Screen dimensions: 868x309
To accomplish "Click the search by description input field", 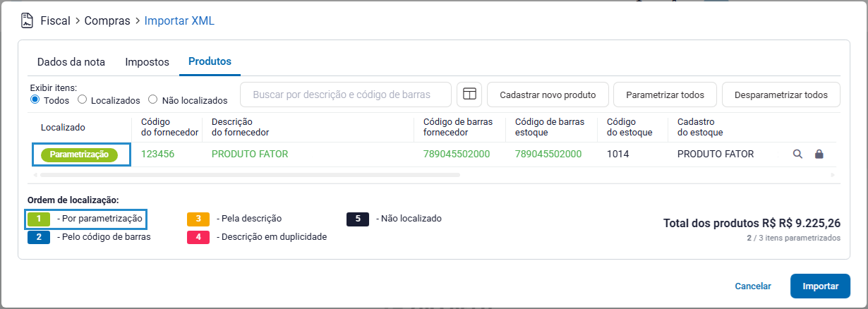I will [x=346, y=95].
